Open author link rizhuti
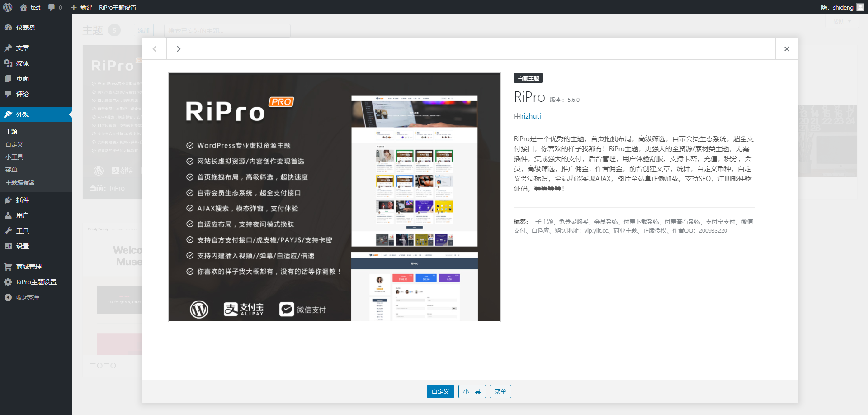This screenshot has width=868, height=415. [x=531, y=116]
